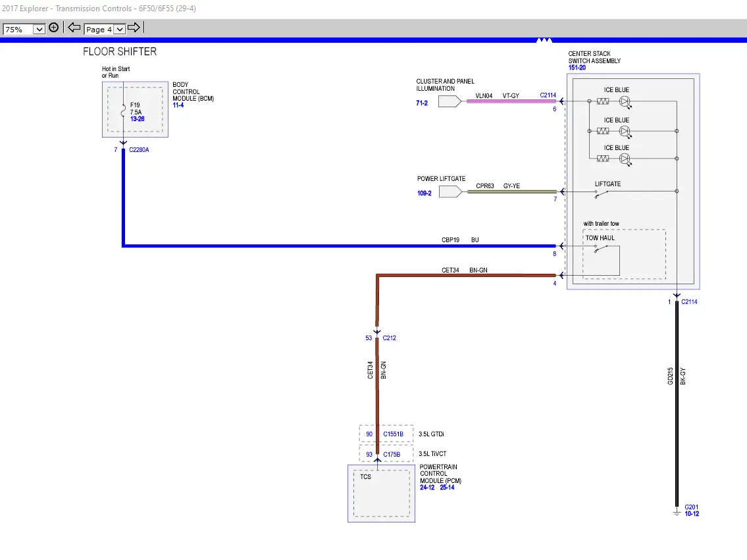This screenshot has height=560, width=747.
Task: Click ground label G201
Action: [691, 507]
